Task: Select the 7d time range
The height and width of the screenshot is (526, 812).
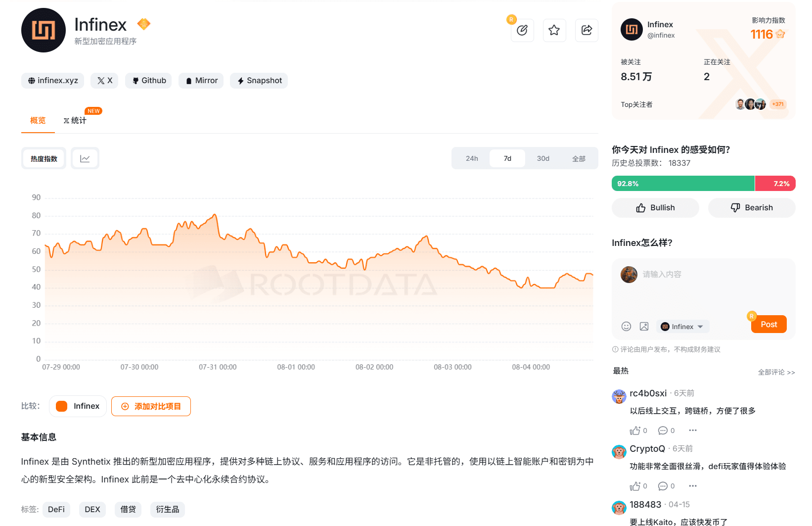Action: pos(507,158)
